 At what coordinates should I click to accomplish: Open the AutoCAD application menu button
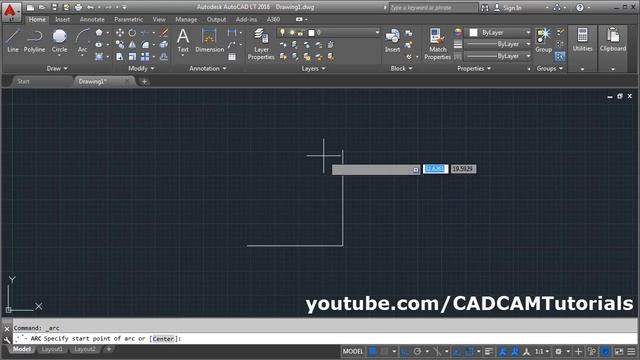pos(11,11)
